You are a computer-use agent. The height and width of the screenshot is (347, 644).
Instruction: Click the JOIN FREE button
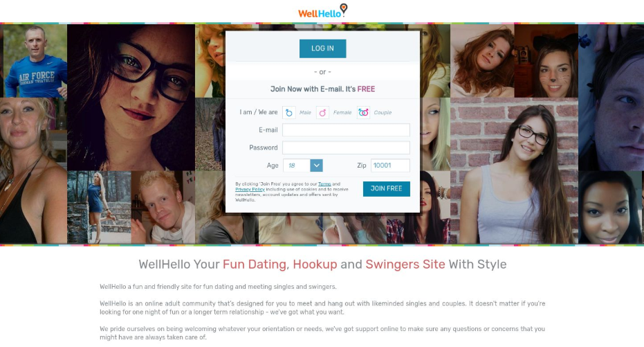(387, 188)
